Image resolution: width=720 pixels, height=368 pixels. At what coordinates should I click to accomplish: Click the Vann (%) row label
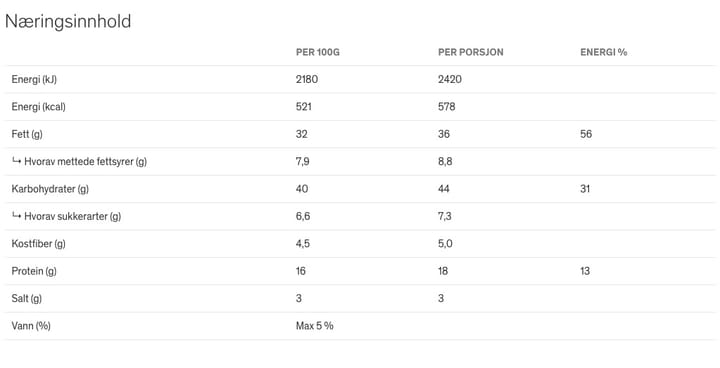(31, 326)
